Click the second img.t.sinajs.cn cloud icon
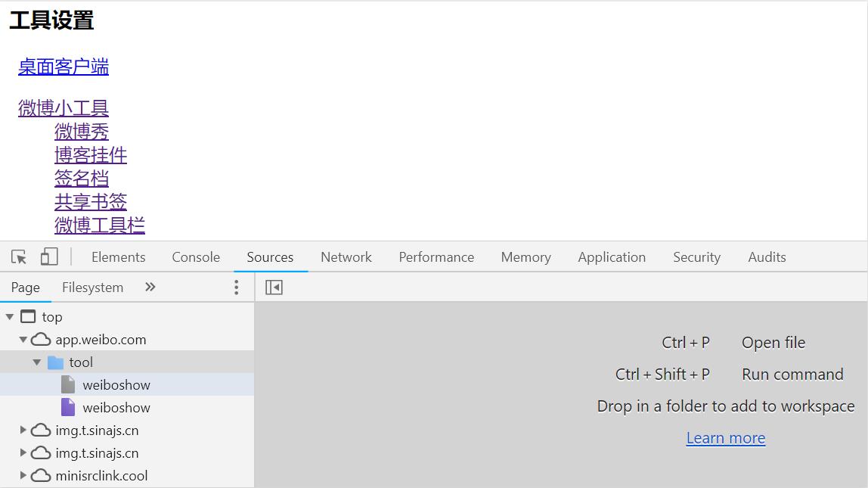This screenshot has height=488, width=868. tap(41, 452)
